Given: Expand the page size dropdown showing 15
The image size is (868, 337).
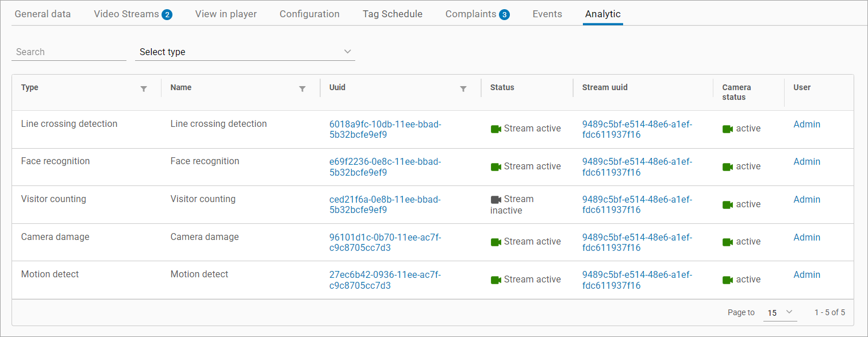Looking at the screenshot, I should [x=779, y=312].
